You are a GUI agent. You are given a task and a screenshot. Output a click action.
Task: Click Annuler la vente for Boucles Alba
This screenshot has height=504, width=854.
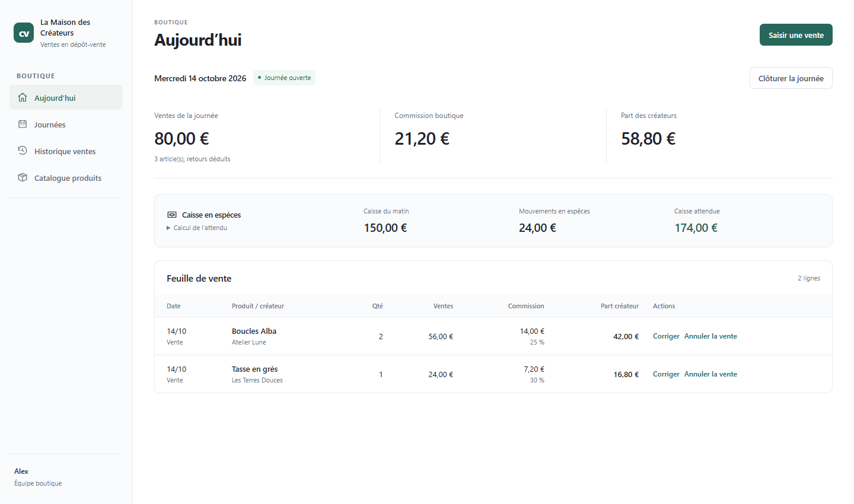point(710,336)
